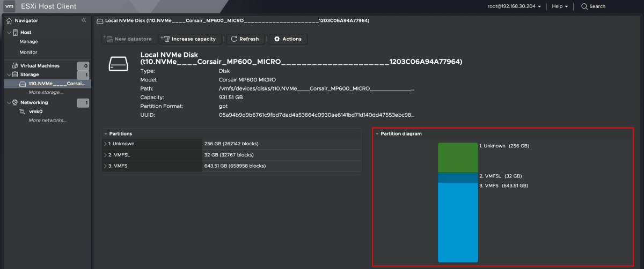Open the root@192.168.30.204 user dropdown

pyautogui.click(x=517, y=6)
